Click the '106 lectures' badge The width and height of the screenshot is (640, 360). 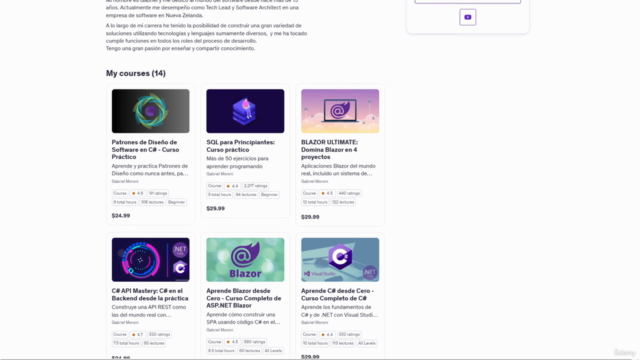(x=152, y=202)
